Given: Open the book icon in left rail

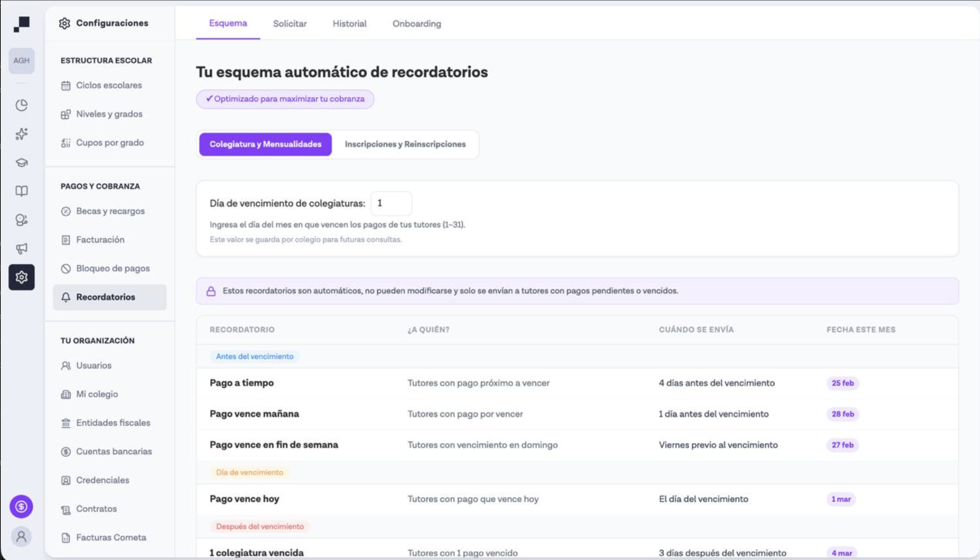Looking at the screenshot, I should 21,191.
